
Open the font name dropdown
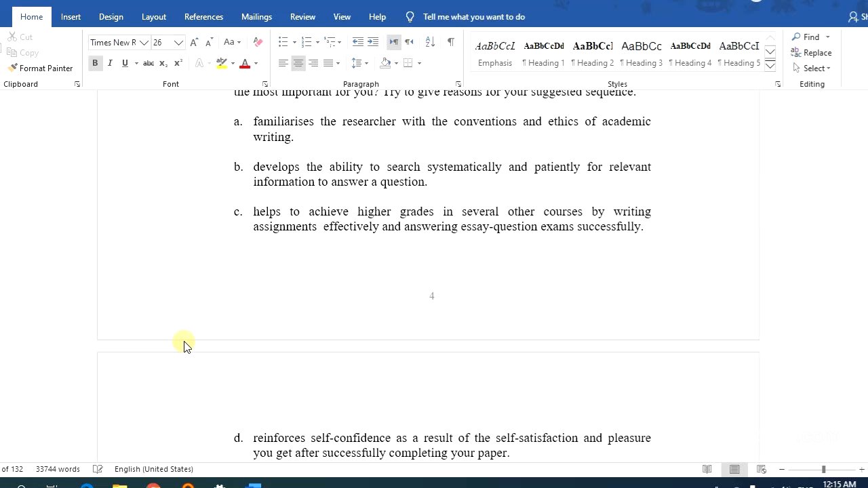pos(143,42)
